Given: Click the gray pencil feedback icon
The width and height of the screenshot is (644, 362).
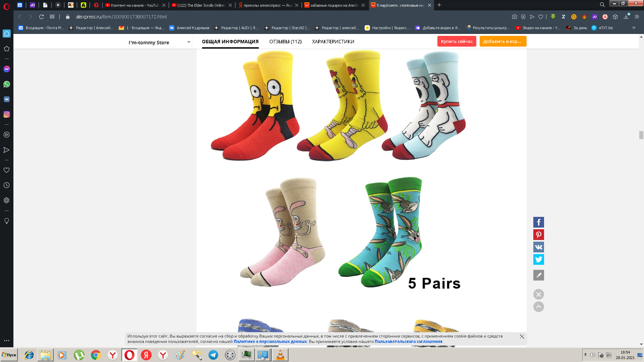Looking at the screenshot, I should point(538,275).
